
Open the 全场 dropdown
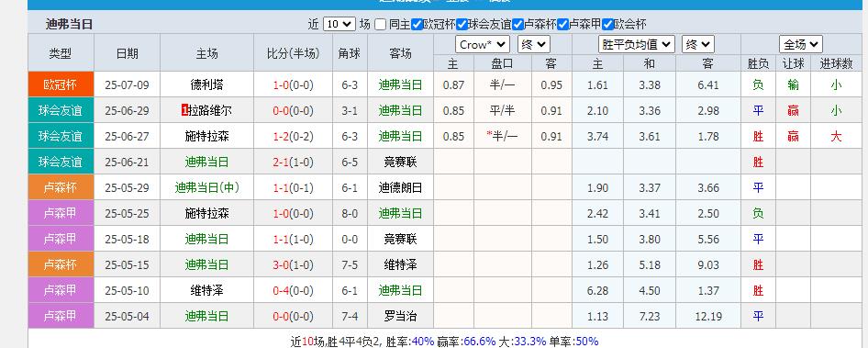click(800, 44)
